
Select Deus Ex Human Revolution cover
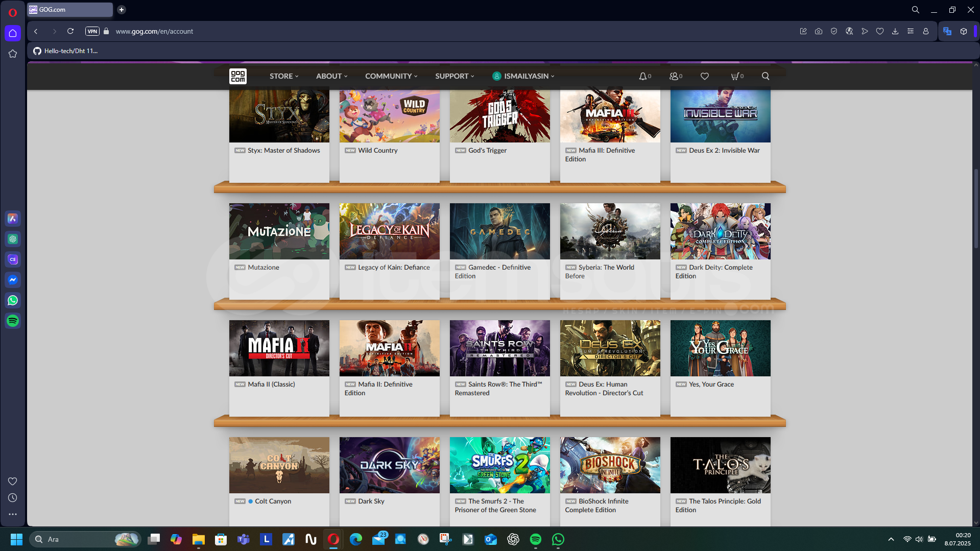[610, 348]
